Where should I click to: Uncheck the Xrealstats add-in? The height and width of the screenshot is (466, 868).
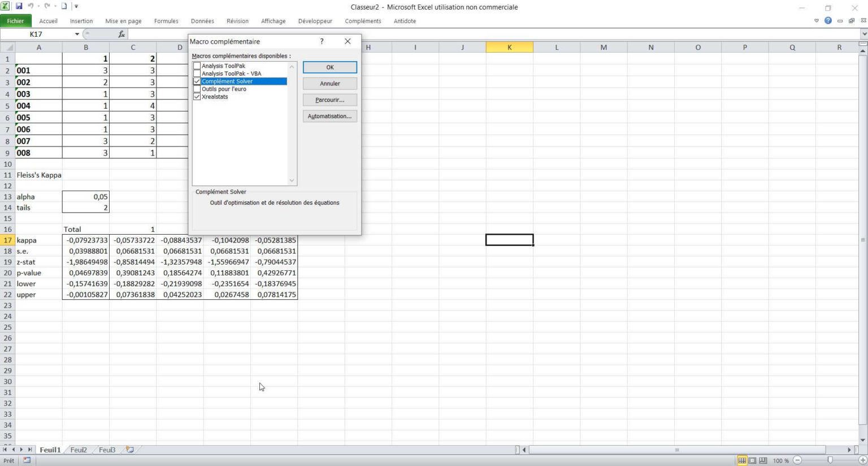(197, 97)
